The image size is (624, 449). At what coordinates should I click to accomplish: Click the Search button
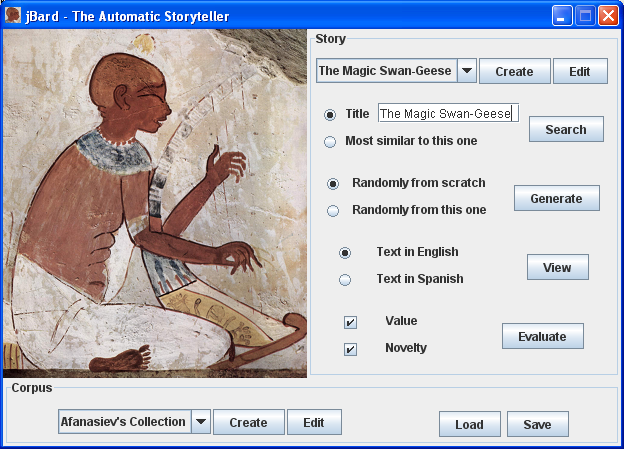566,129
